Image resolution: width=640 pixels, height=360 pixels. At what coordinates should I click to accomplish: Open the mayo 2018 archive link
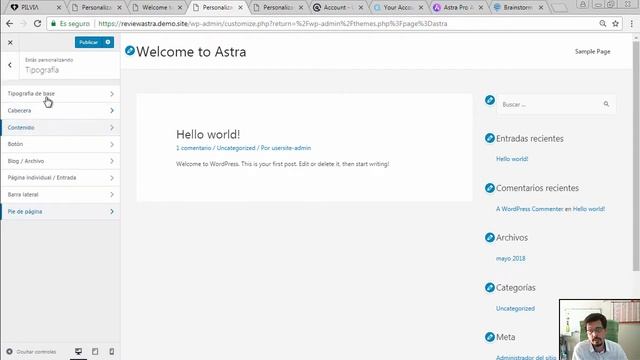(511, 258)
